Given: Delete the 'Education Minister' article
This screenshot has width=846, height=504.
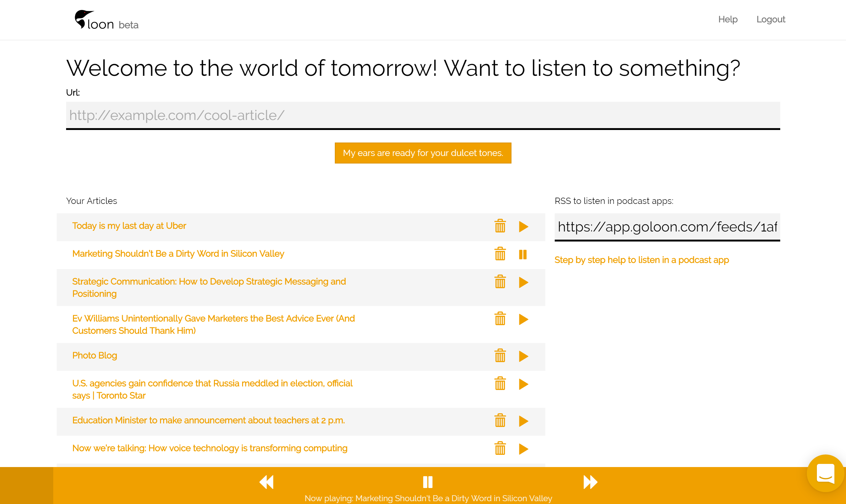Looking at the screenshot, I should point(500,420).
